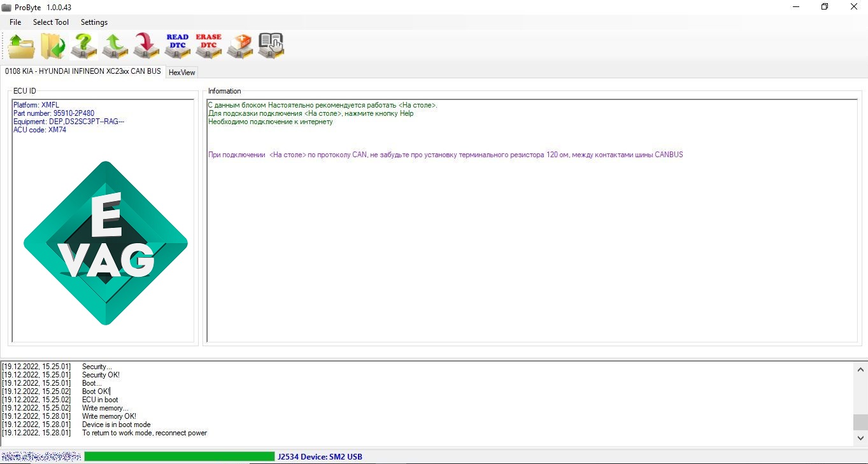The image size is (868, 464).
Task: Switch to the HexView tab
Action: 181,73
